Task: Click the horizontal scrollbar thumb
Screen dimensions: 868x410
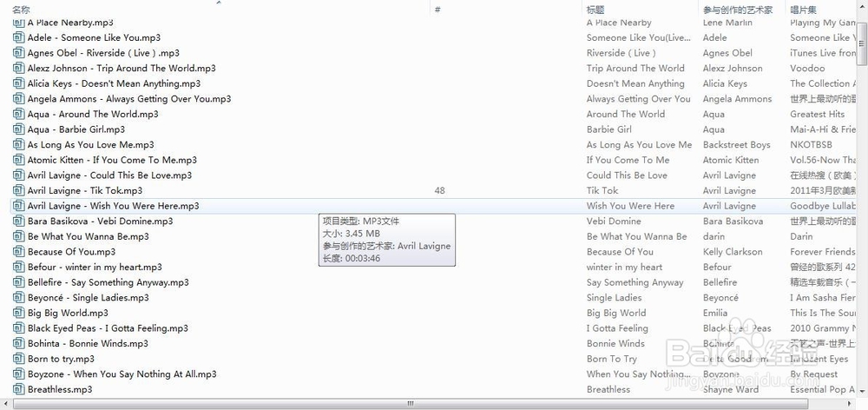Action: 411,404
